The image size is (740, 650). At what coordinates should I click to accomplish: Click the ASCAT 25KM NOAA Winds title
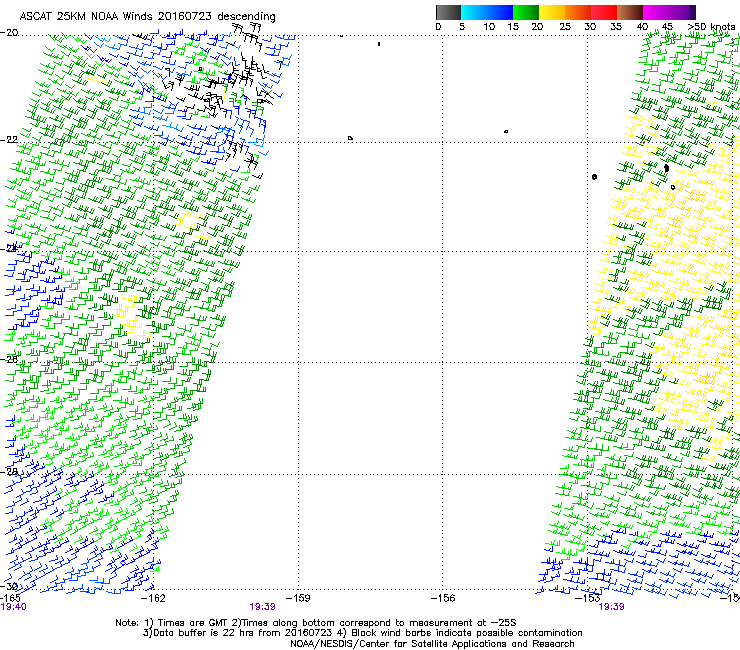point(147,17)
